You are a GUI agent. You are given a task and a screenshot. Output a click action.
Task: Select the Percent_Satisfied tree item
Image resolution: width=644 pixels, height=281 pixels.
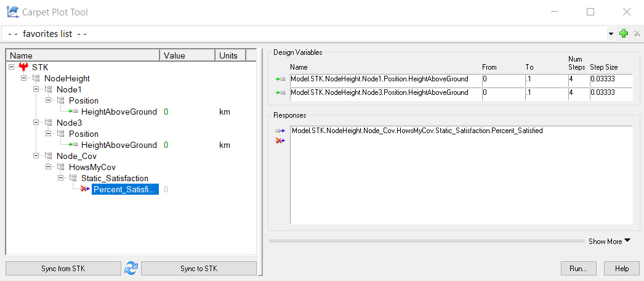tap(125, 189)
